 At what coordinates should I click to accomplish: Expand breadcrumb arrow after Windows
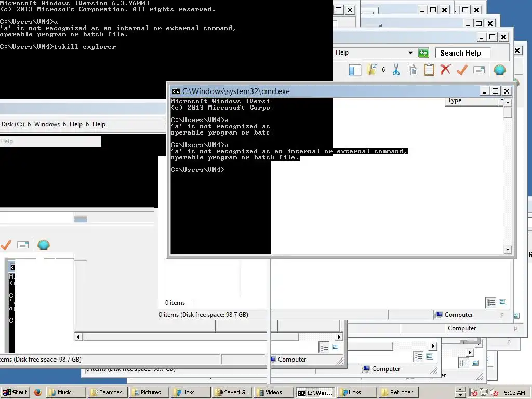64,124
